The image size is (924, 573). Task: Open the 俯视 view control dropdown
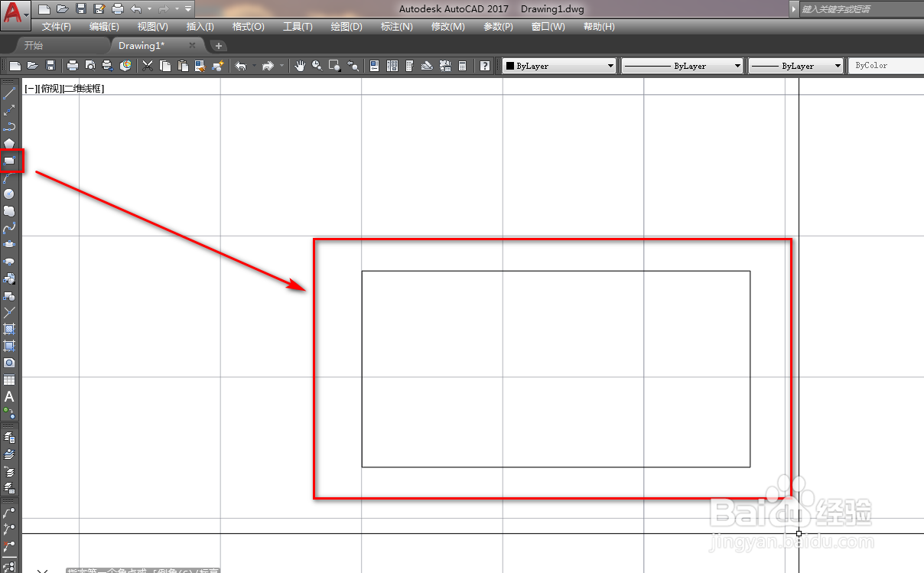coord(49,89)
